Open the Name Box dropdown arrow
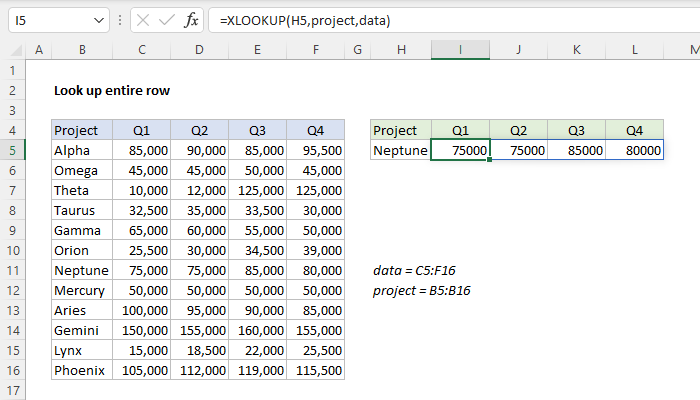 pos(99,21)
